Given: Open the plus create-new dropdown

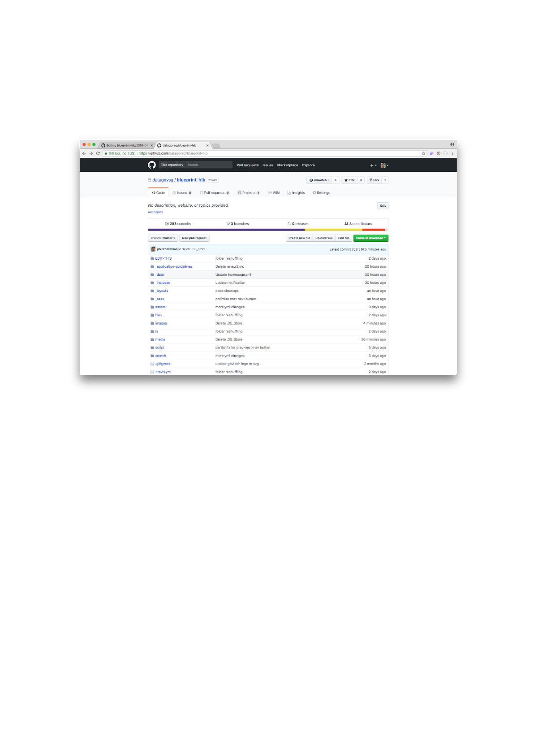Looking at the screenshot, I should 373,165.
